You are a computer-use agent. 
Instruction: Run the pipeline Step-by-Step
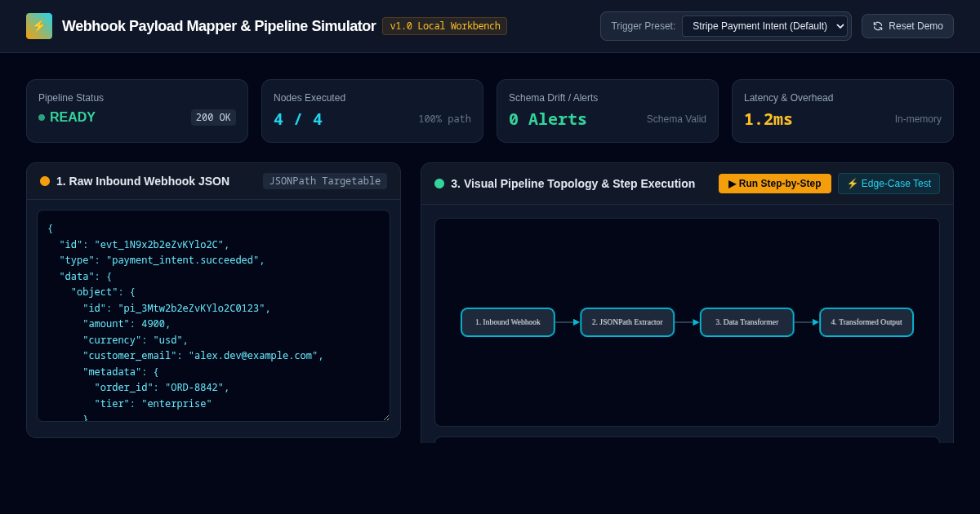[775, 184]
